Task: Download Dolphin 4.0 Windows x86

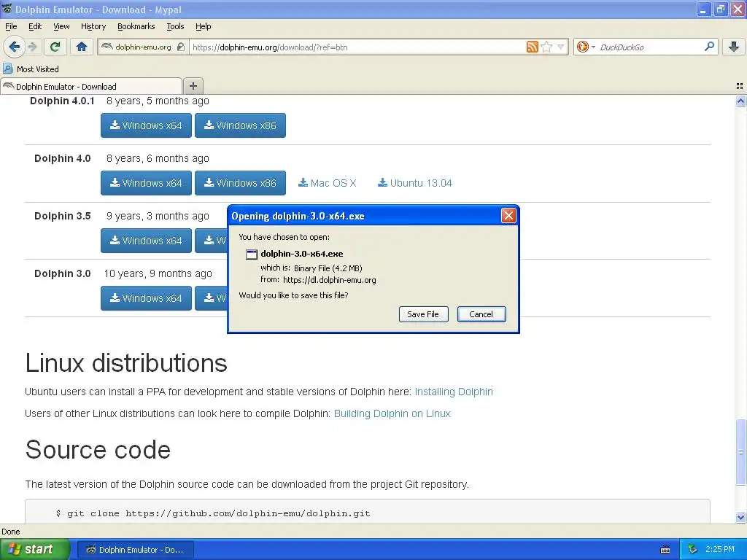Action: coord(240,183)
